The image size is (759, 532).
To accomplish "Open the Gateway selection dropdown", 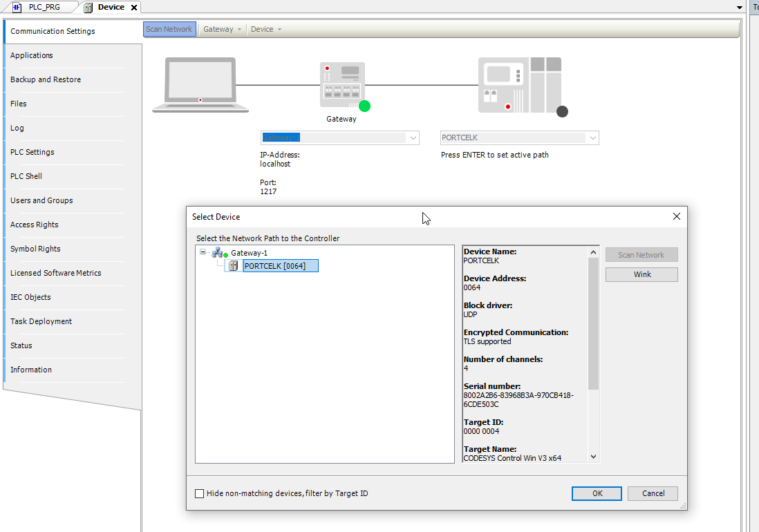I will click(x=413, y=137).
